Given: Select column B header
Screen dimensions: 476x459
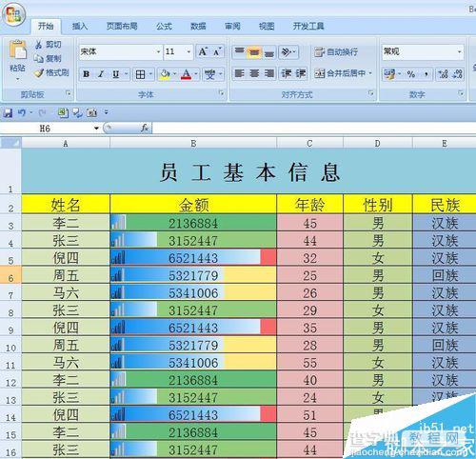Looking at the screenshot, I should click(x=193, y=144).
